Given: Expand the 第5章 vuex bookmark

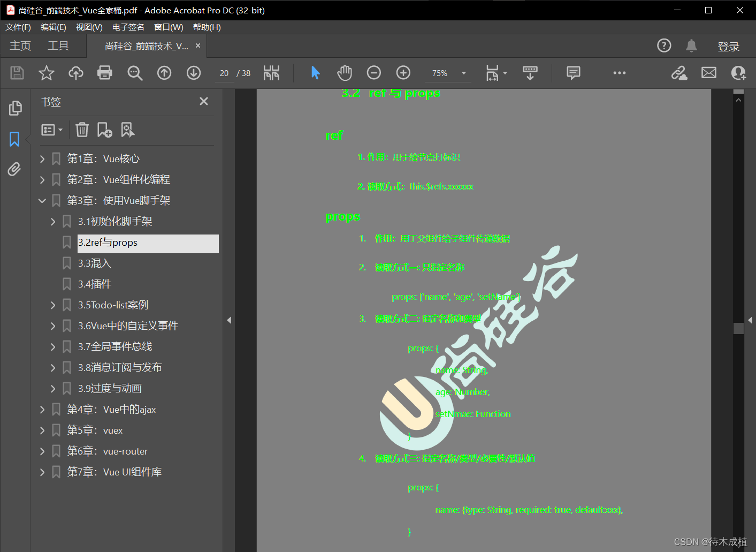Looking at the screenshot, I should coord(42,430).
